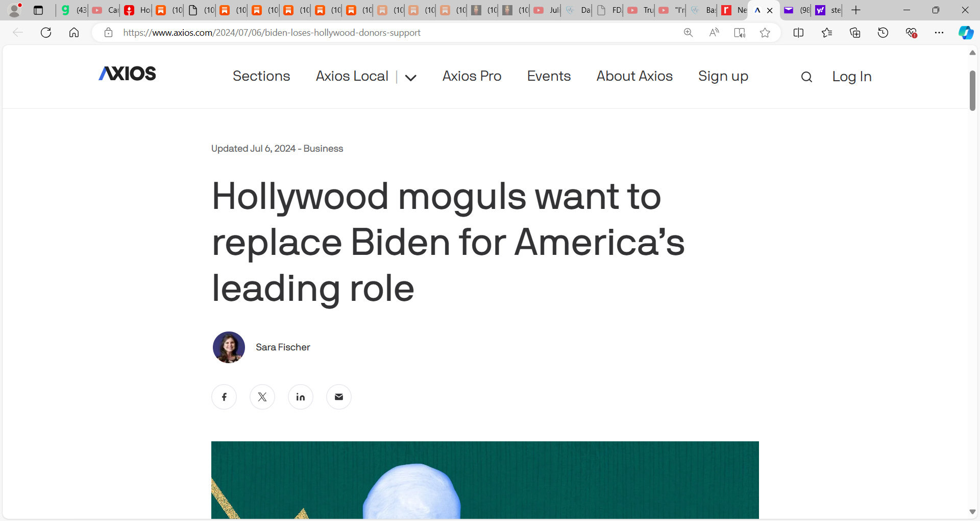Click the 'Updated Jul 6, 2024' date
Viewport: 980px width, 521px height.
click(253, 149)
